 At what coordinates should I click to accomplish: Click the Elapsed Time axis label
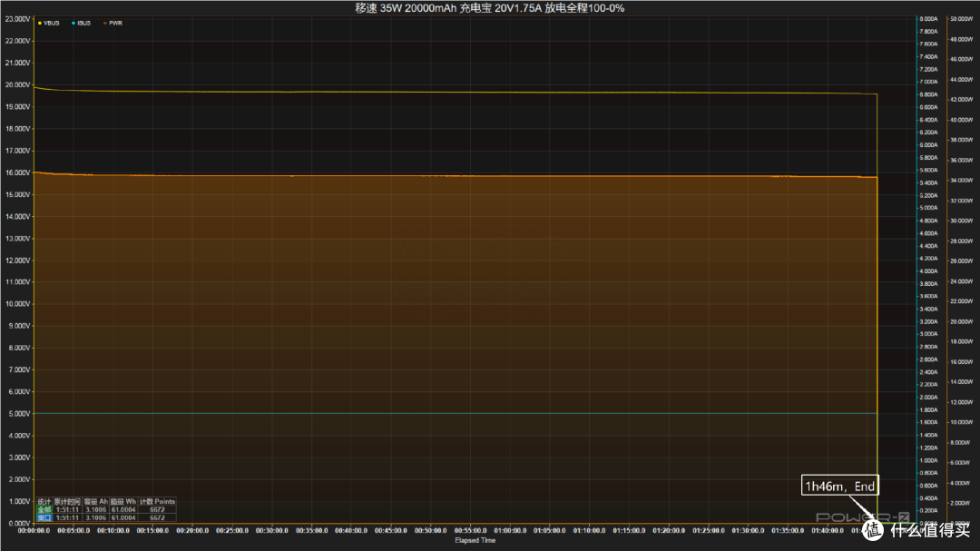(x=475, y=540)
